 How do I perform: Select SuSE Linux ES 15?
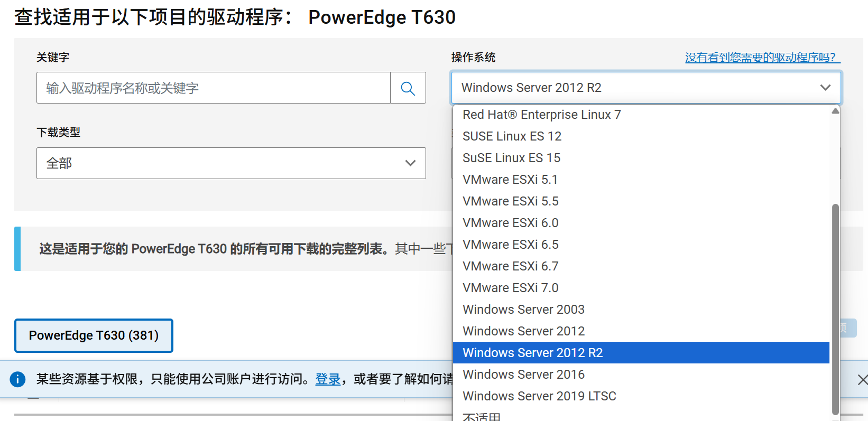[x=511, y=157]
